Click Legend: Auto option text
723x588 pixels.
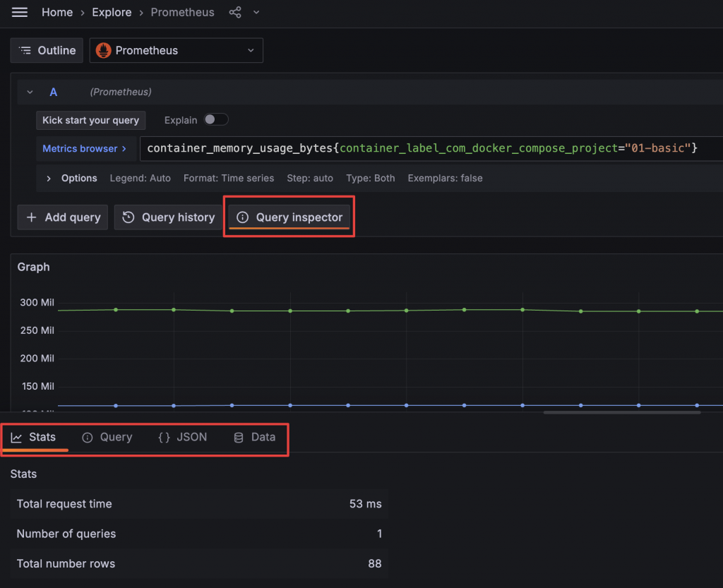point(141,179)
